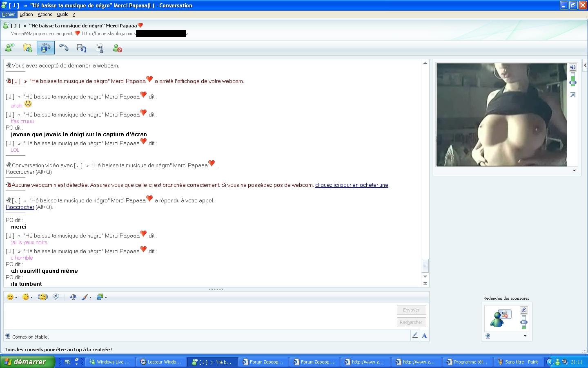Click inside the message text input area

pyautogui.click(x=200, y=316)
